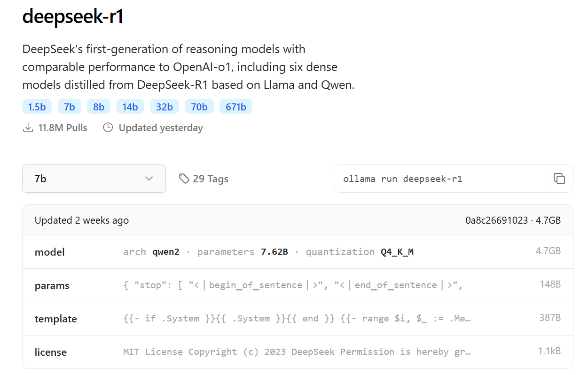
Task: Select the 7b size tag pill
Action: 70,107
